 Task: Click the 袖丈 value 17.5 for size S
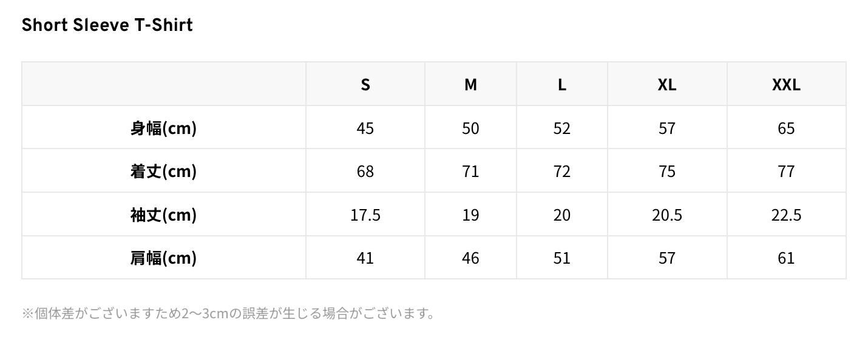point(365,215)
